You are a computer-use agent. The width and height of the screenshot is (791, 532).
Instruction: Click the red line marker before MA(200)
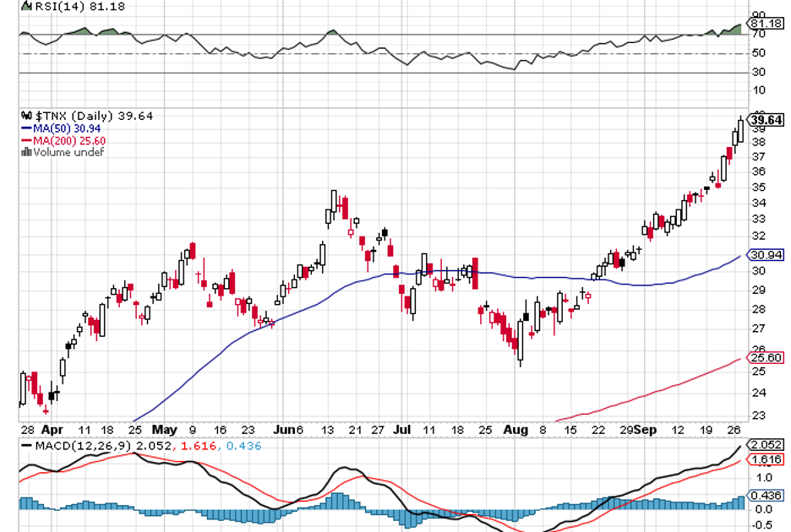[x=25, y=140]
